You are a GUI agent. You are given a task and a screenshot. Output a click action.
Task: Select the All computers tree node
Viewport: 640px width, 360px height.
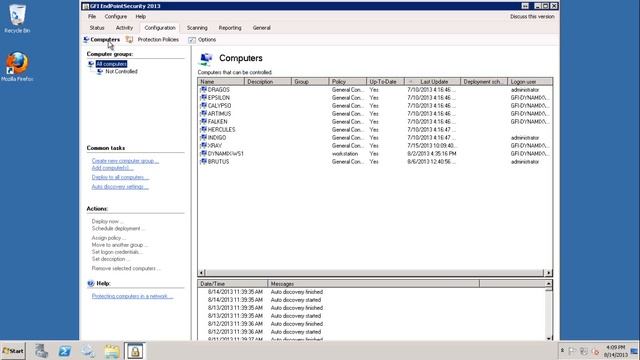111,64
